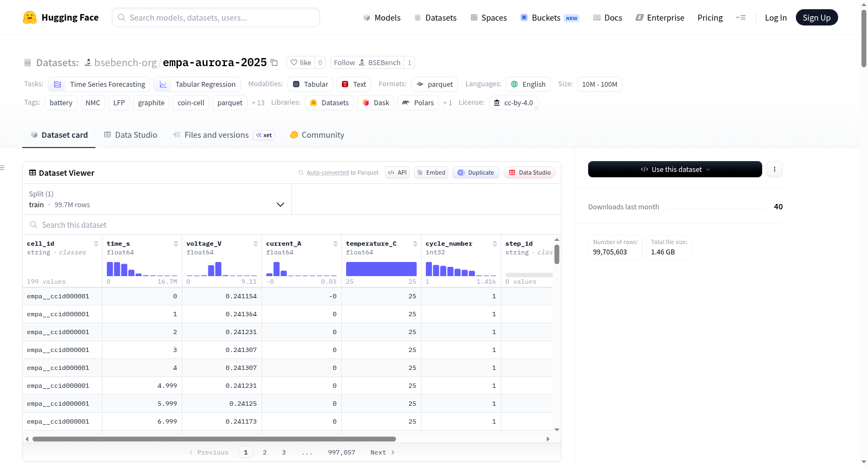The image size is (868, 467).
Task: Sort by the cell_id column arrows
Action: 96,244
